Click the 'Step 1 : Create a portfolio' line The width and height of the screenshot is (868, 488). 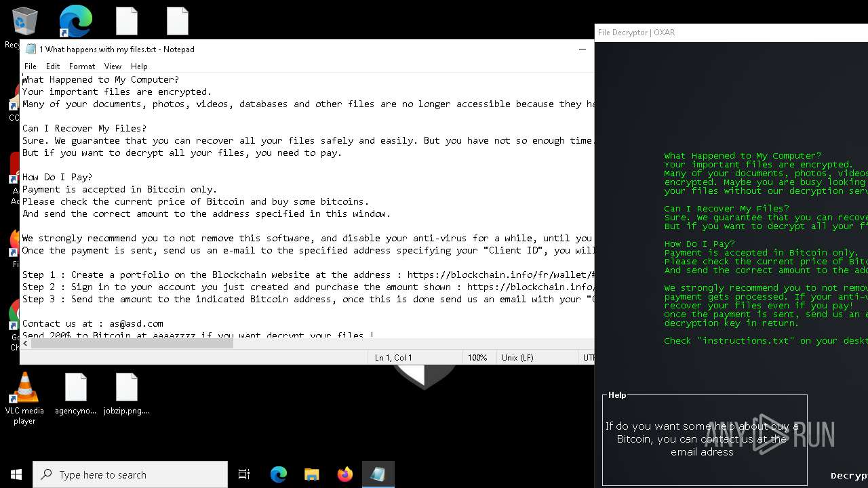[308, 274]
